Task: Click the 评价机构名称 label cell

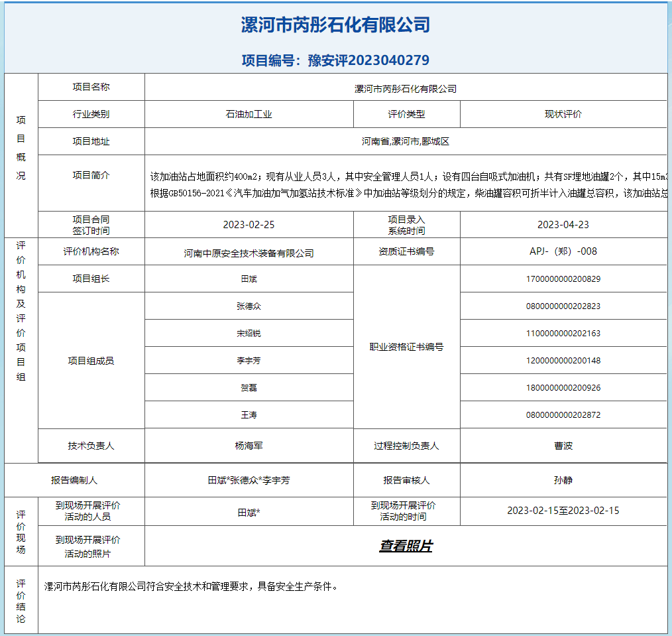Action: (x=91, y=251)
